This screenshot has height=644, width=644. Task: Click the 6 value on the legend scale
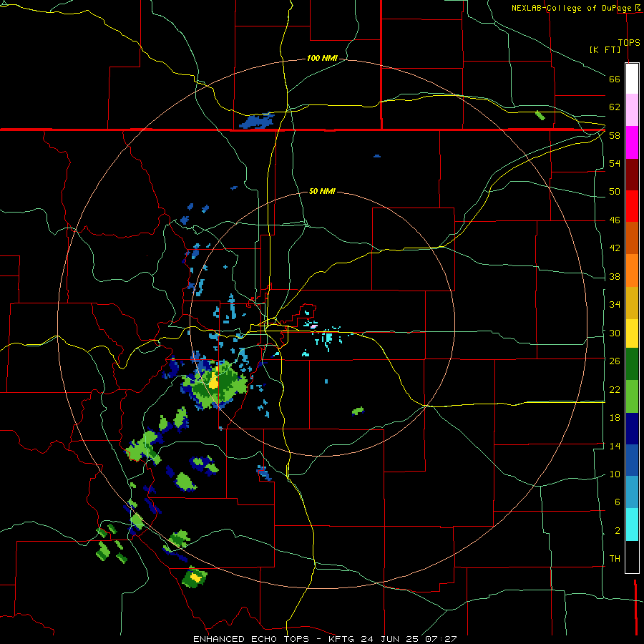[x=617, y=502]
